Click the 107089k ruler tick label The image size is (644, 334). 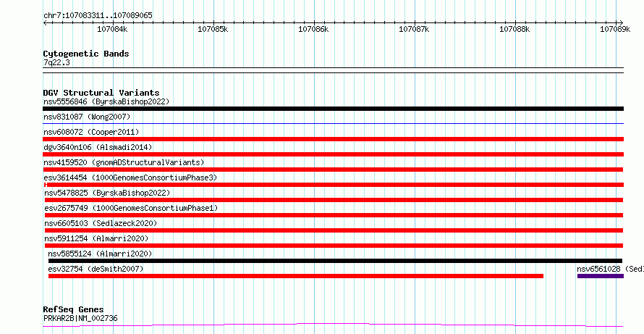point(615,29)
